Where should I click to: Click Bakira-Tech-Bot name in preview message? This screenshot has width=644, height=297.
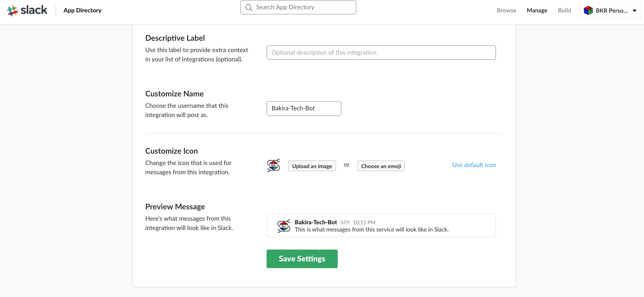(x=316, y=222)
